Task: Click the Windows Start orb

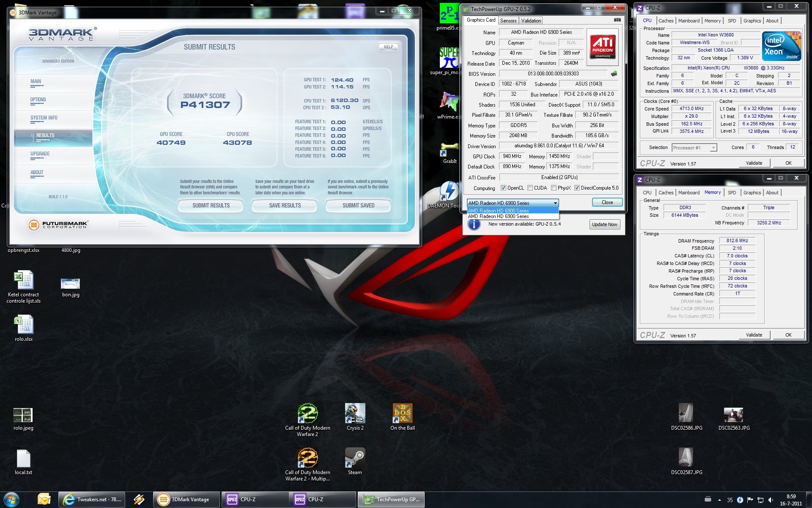Action: (11, 500)
